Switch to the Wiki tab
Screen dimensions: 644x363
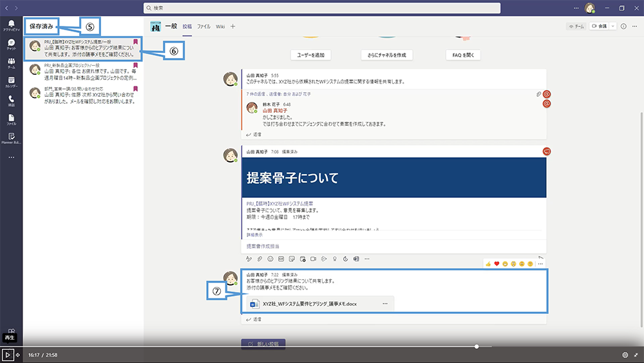[x=220, y=26]
